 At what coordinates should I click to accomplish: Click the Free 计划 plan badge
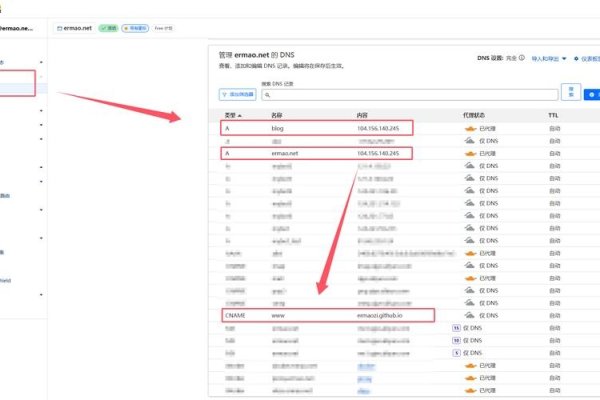point(163,28)
